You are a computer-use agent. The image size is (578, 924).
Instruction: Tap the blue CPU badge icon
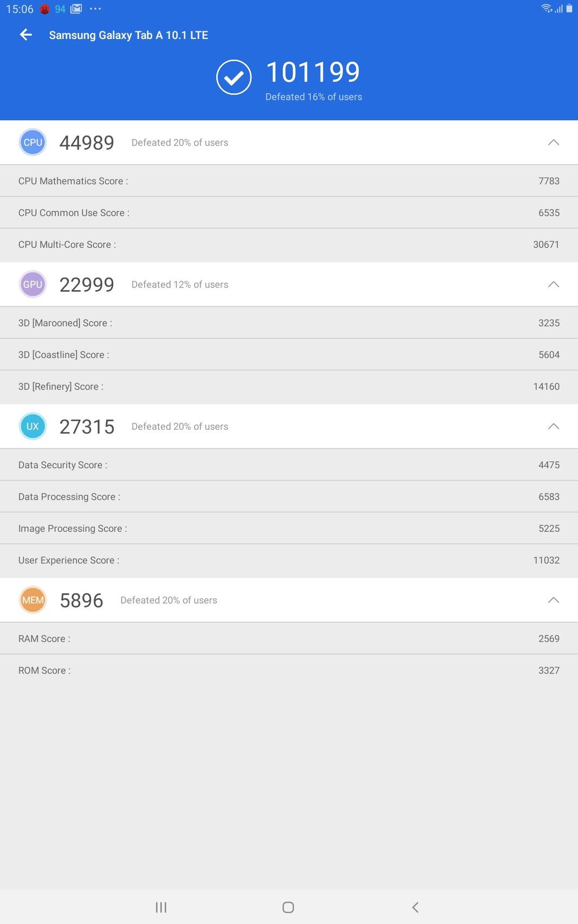pyautogui.click(x=33, y=142)
